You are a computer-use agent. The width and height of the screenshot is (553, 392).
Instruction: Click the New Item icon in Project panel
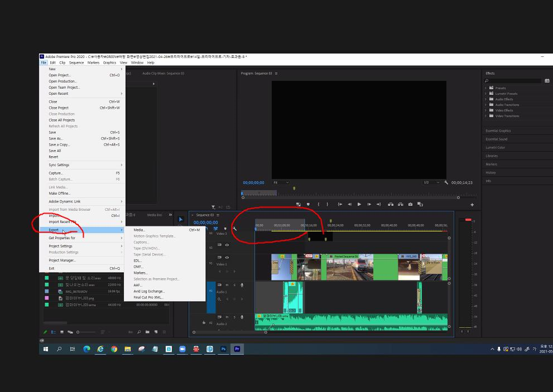(x=156, y=332)
